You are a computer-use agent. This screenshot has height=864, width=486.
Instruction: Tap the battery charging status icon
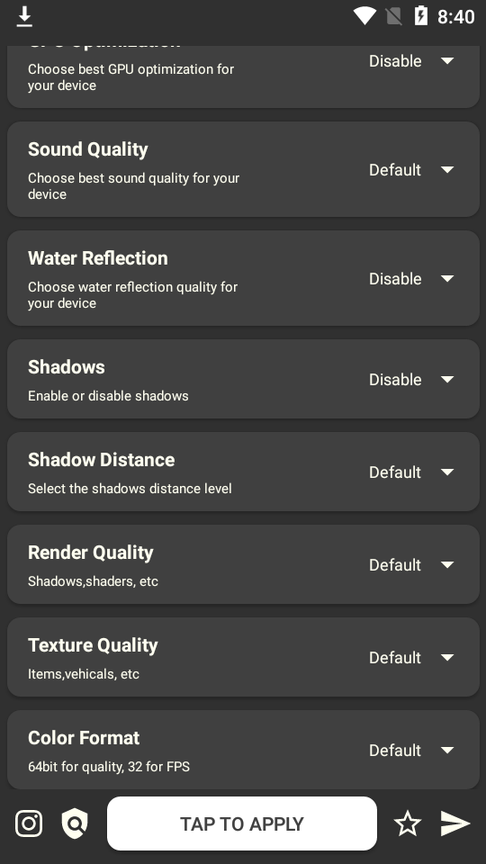421,16
